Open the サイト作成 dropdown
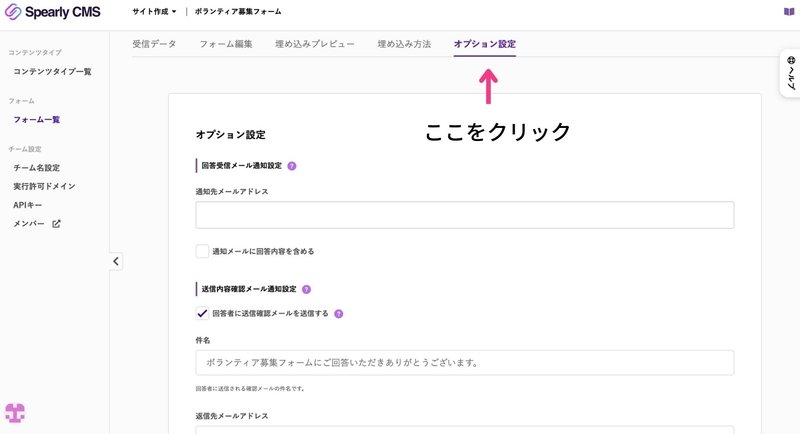 [154, 11]
